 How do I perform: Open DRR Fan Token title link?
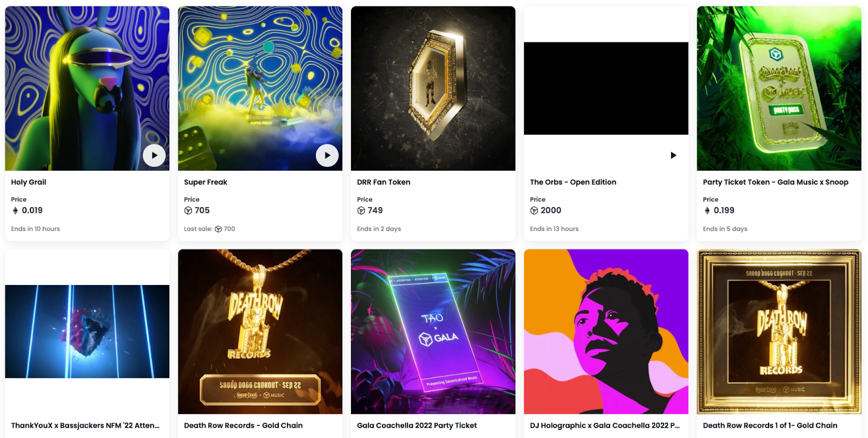click(384, 182)
